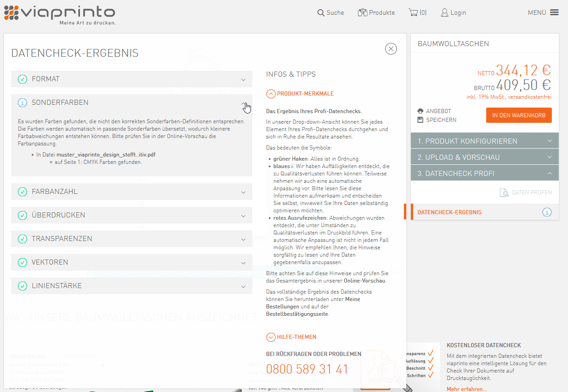Expand step 2. UPLOAD & VORSCHAU
568x392 pixels.
tap(485, 157)
